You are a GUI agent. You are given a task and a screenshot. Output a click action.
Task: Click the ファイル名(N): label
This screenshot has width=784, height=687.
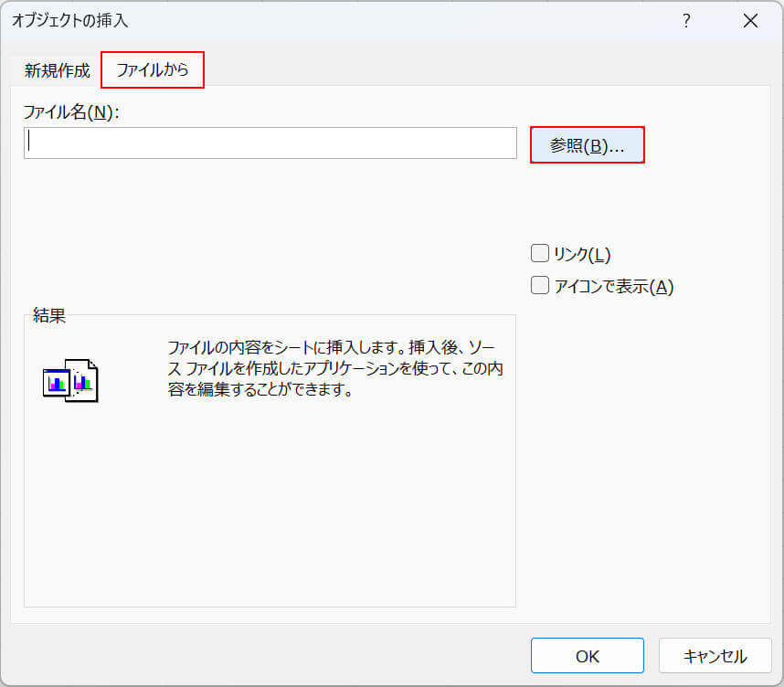pyautogui.click(x=72, y=112)
